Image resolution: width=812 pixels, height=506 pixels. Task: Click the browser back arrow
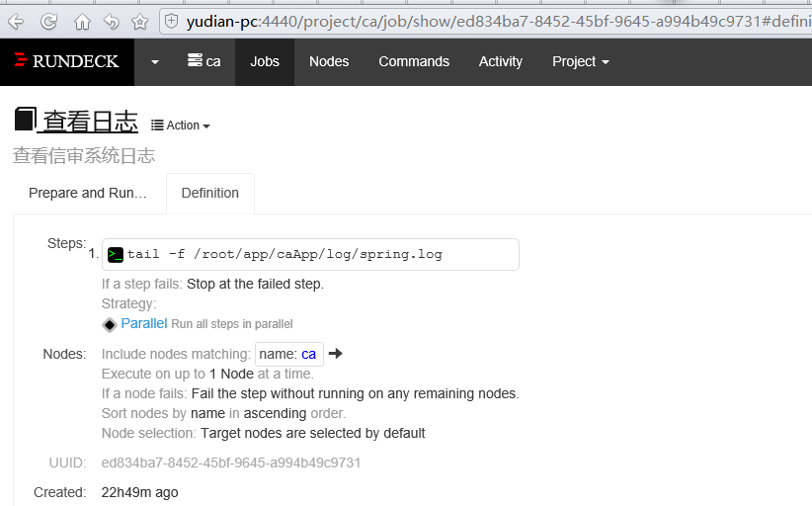coord(17,21)
